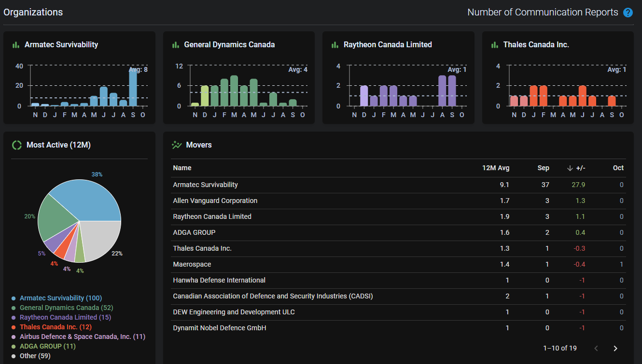Select Armatec Survivability legend color dot
Image resolution: width=642 pixels, height=364 pixels.
tap(14, 298)
